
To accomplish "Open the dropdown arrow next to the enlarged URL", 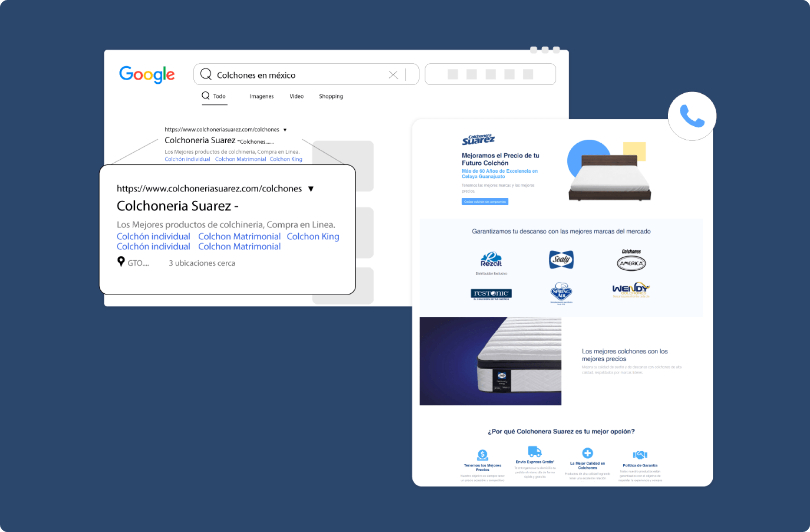I will pyautogui.click(x=311, y=189).
